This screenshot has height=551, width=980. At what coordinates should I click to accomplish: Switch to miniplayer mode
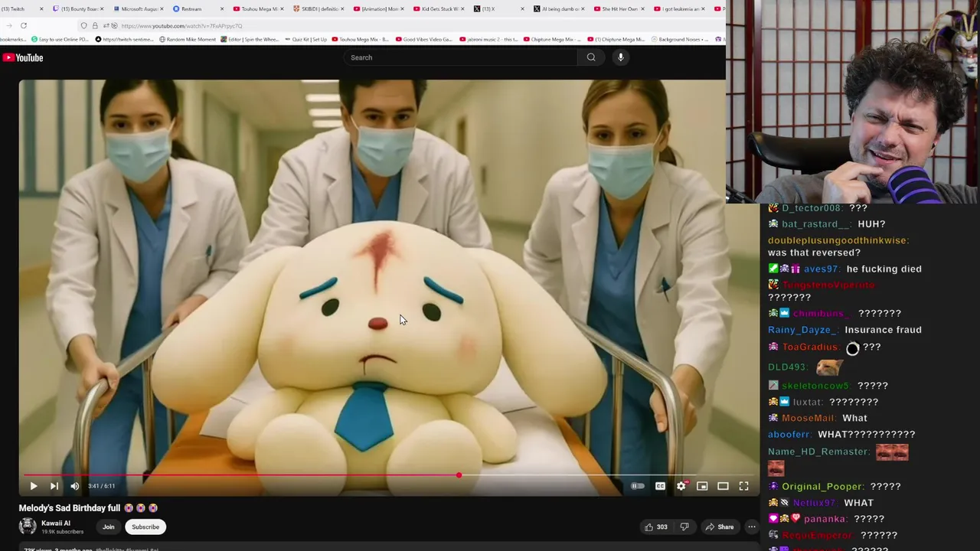click(702, 486)
